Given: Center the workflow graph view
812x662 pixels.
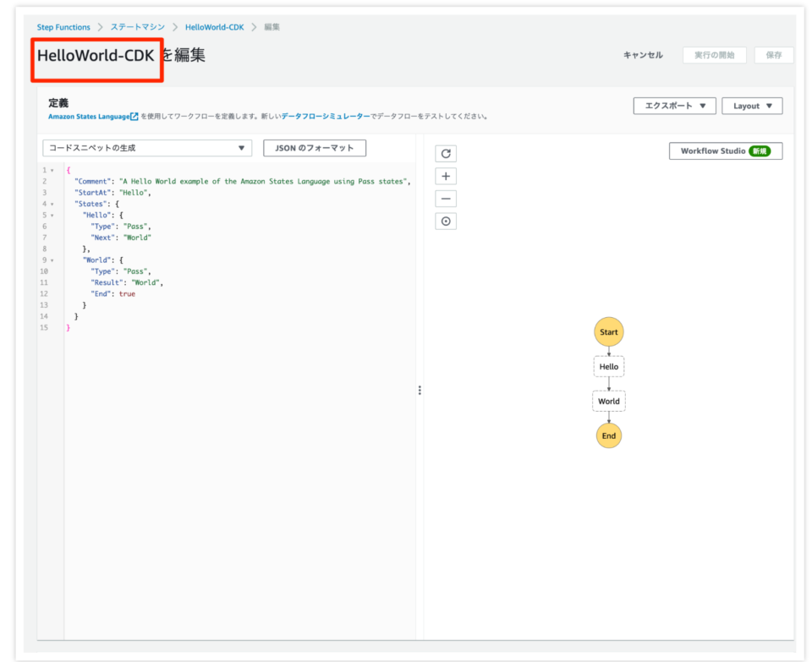Looking at the screenshot, I should (x=446, y=221).
